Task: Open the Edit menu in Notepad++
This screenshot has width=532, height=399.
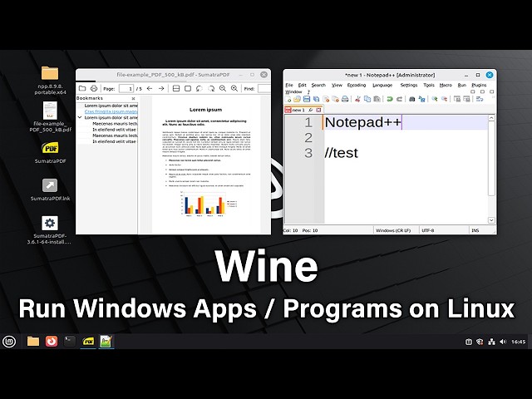Action: pos(302,85)
